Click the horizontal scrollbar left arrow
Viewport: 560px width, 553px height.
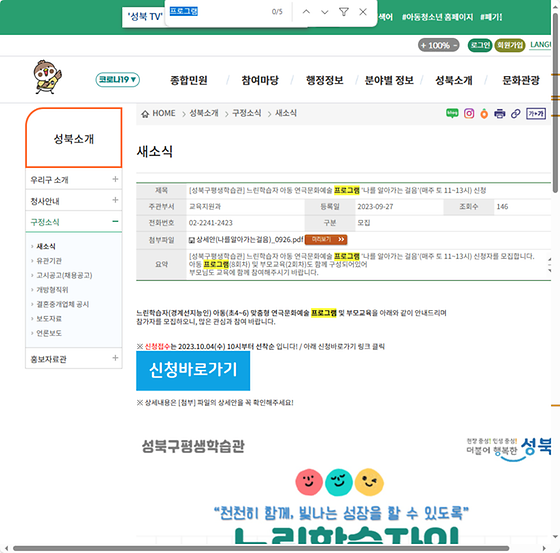point(6,548)
